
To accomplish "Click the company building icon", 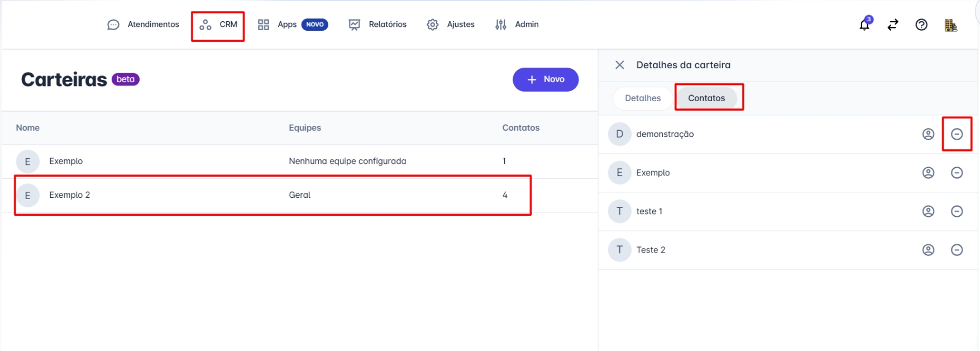I will [x=950, y=25].
